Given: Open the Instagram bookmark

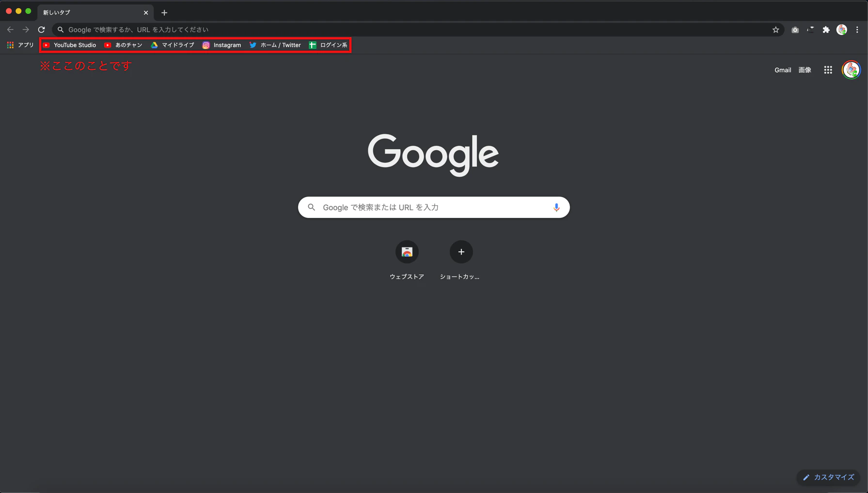Looking at the screenshot, I should 221,45.
